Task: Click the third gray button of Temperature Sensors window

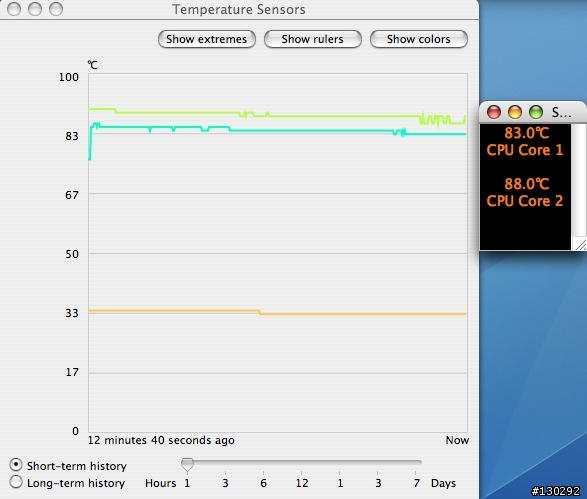Action: pos(56,9)
